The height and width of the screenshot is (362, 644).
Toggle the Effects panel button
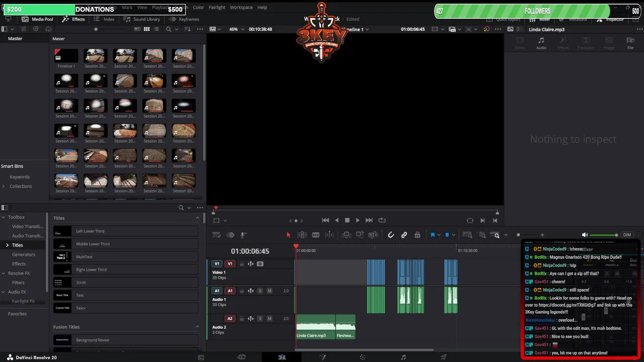click(74, 19)
